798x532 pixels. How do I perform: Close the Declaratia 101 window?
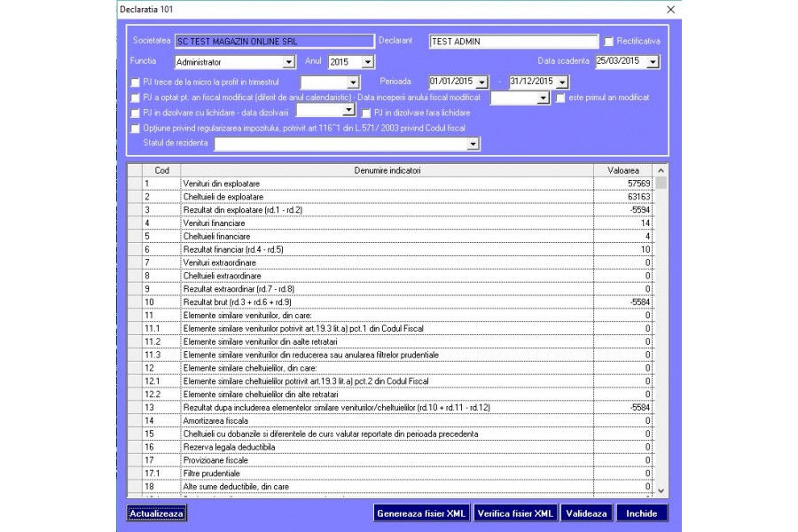[671, 10]
